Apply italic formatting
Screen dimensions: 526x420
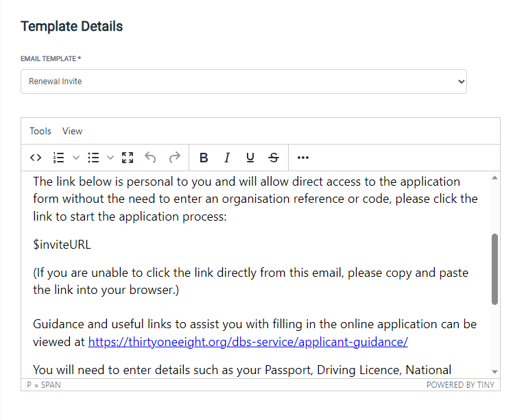coord(227,158)
